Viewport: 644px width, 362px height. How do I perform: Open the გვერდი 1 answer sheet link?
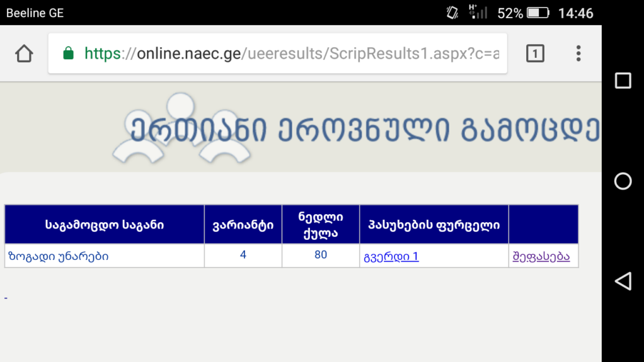pos(391,256)
